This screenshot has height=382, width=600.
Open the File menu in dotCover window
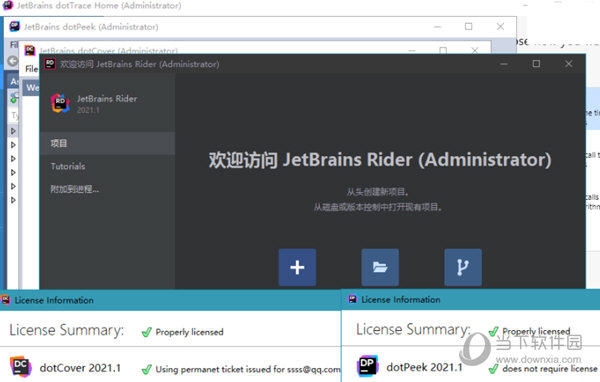pos(31,69)
